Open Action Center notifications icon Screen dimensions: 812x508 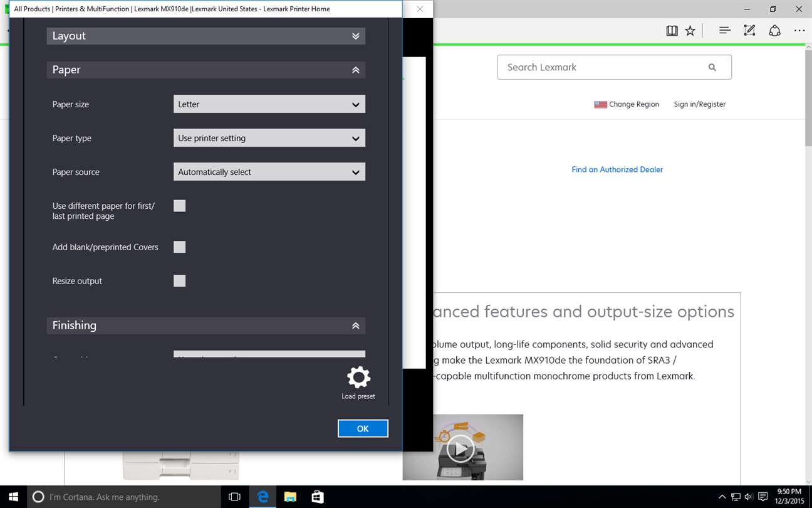(763, 497)
